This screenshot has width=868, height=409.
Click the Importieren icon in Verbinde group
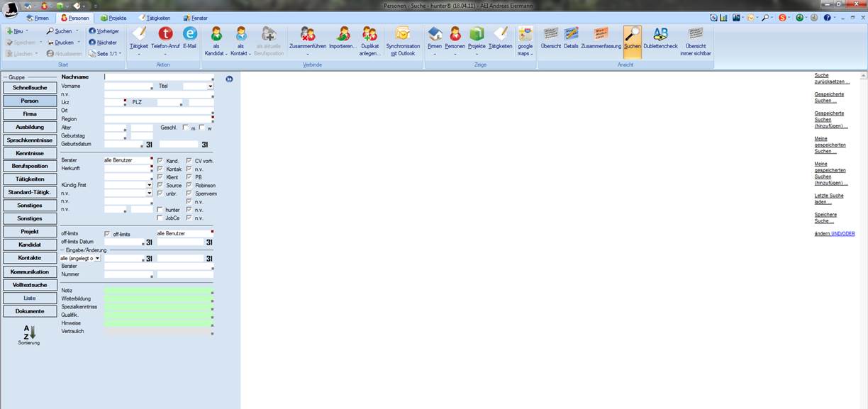point(343,35)
